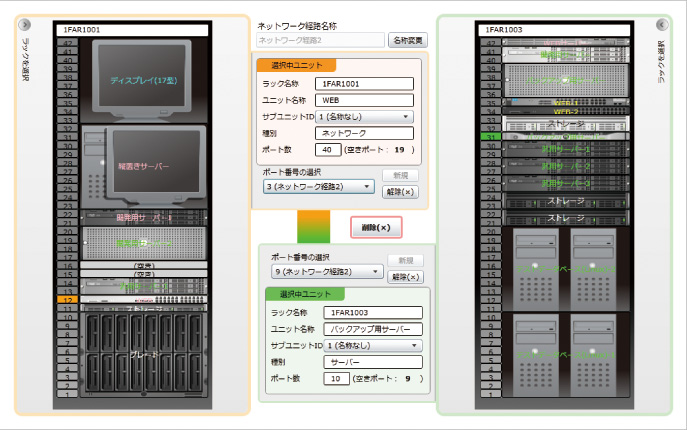Open port number dropdown showing 9 (ネットワーク経路2)
The height and width of the screenshot is (430, 687).
[327, 271]
